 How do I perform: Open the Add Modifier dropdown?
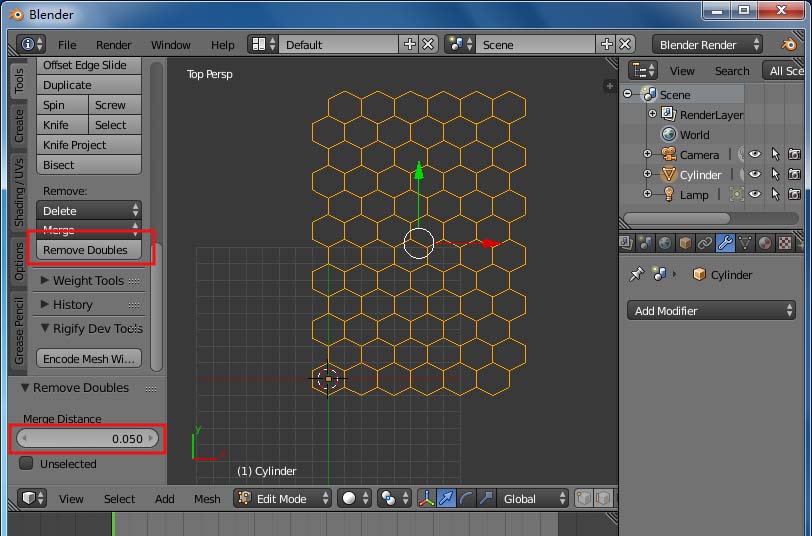711,311
